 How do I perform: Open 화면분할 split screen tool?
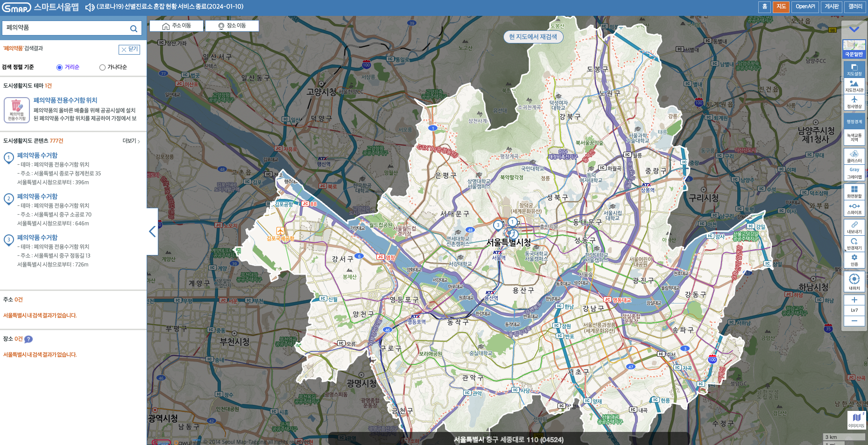tap(854, 192)
